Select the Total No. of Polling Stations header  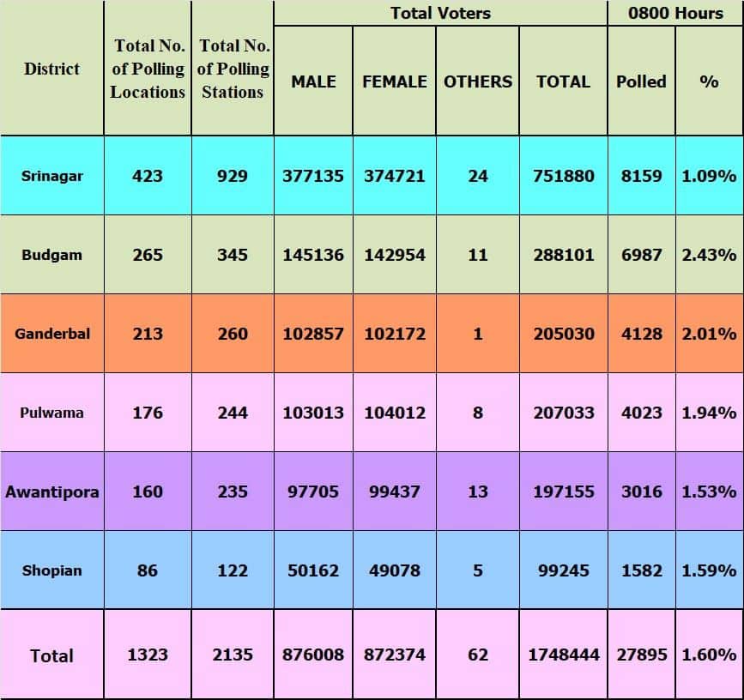coord(233,69)
